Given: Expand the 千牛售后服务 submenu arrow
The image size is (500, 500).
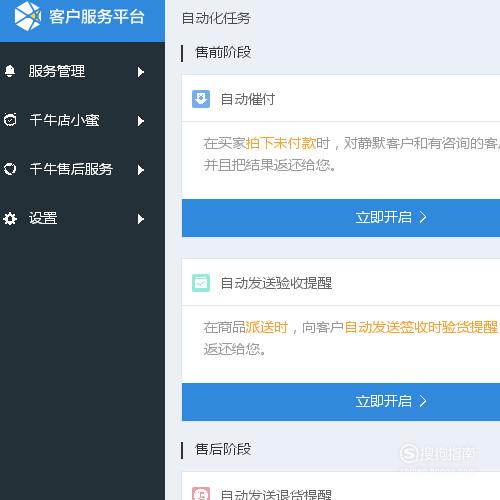Looking at the screenshot, I should [x=141, y=170].
